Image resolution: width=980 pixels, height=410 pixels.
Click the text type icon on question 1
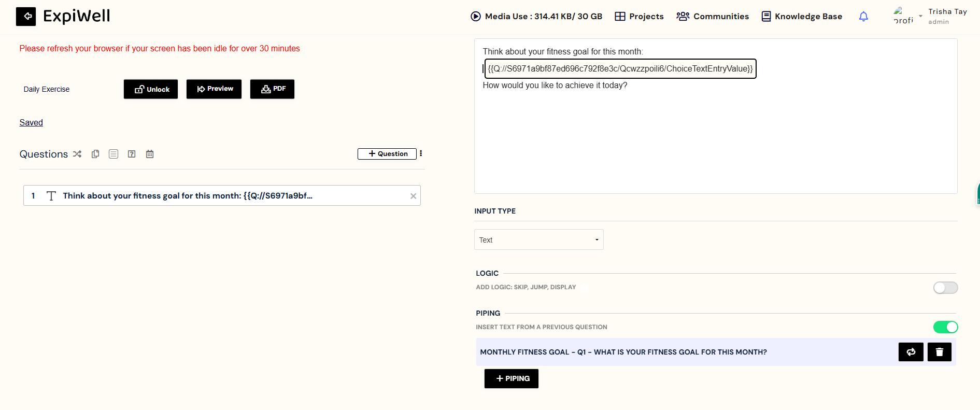[x=51, y=196]
